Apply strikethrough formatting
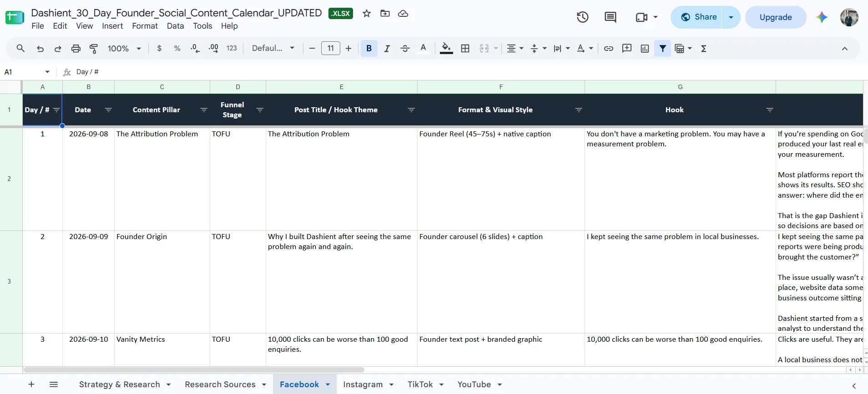Viewport: 868px width, 394px height. click(405, 48)
